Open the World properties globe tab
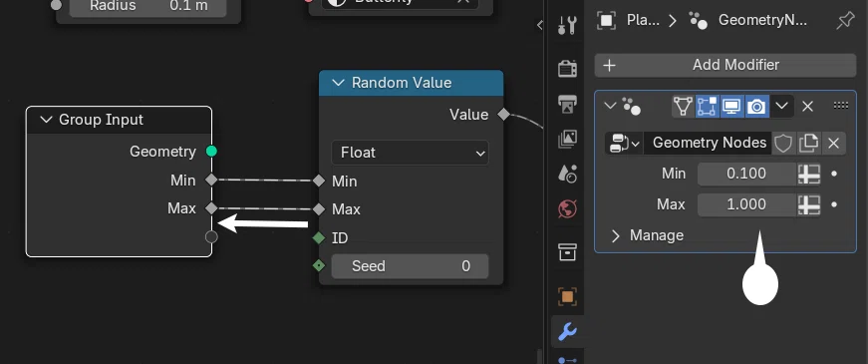Screen dimensions: 868x364 click(567, 209)
